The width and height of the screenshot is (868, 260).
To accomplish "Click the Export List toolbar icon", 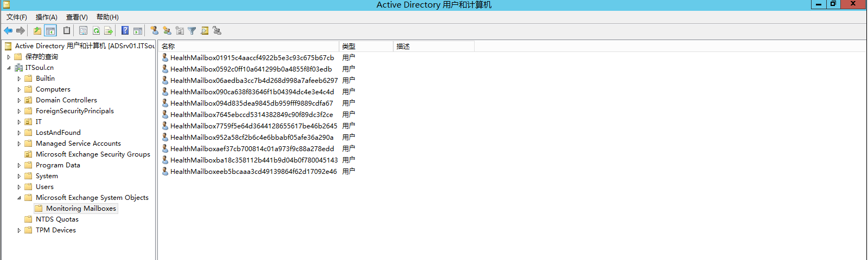I will 108,31.
